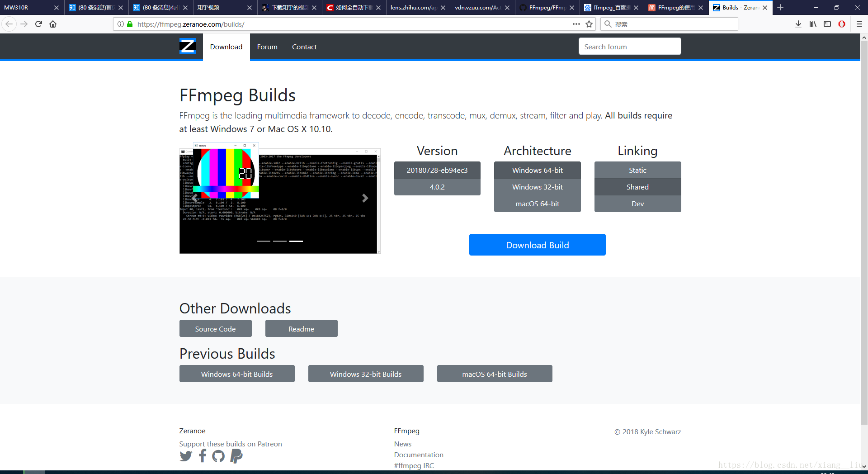Open browser home page icon
The width and height of the screenshot is (868, 474).
pos(53,24)
